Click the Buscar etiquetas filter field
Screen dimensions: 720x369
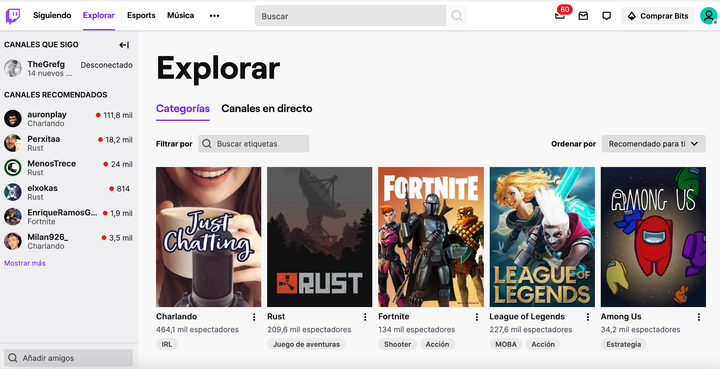[253, 144]
